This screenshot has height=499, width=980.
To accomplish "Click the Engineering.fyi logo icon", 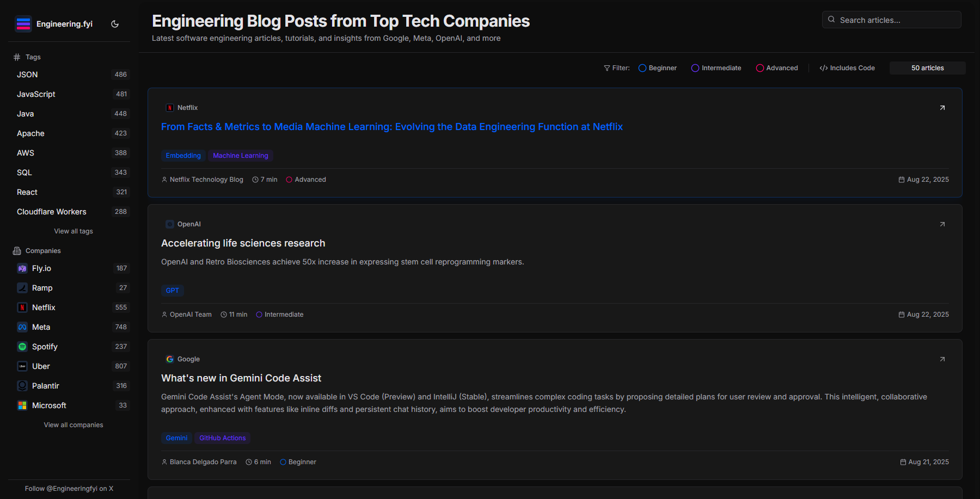I will click(x=23, y=24).
